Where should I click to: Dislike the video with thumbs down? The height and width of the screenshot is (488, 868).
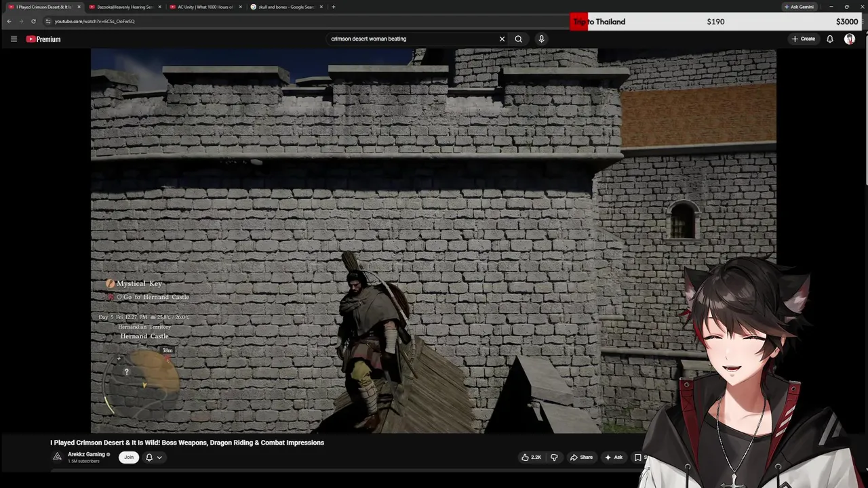(x=554, y=457)
